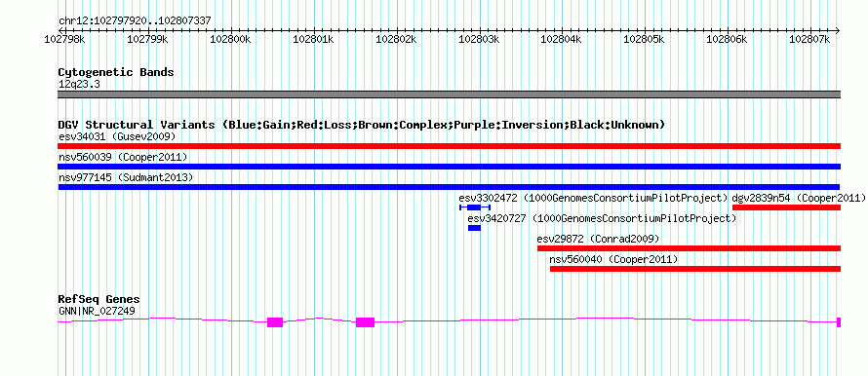
Task: Click the ruler's left arrowhead
Action: pos(60,30)
